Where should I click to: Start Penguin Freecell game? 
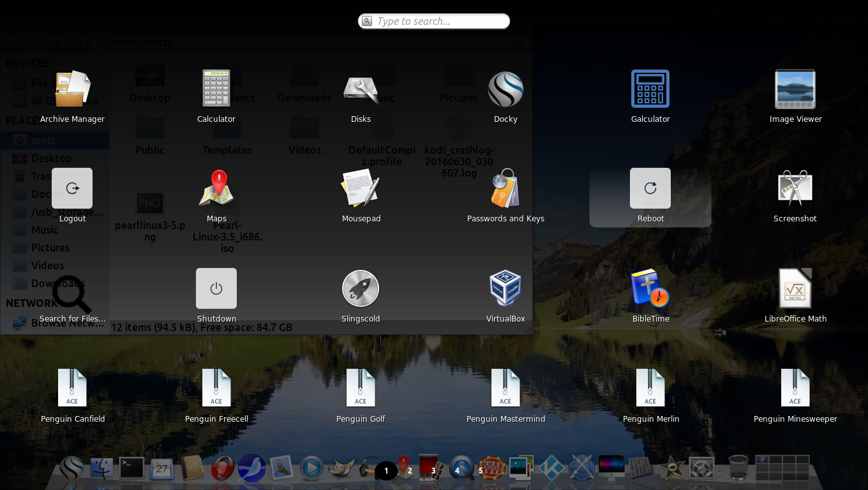(216, 388)
